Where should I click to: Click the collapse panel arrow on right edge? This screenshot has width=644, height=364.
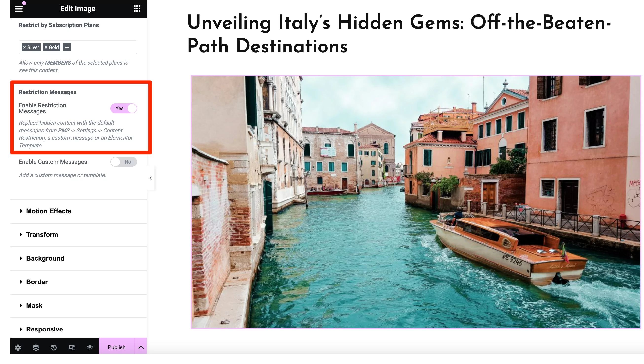[150, 178]
